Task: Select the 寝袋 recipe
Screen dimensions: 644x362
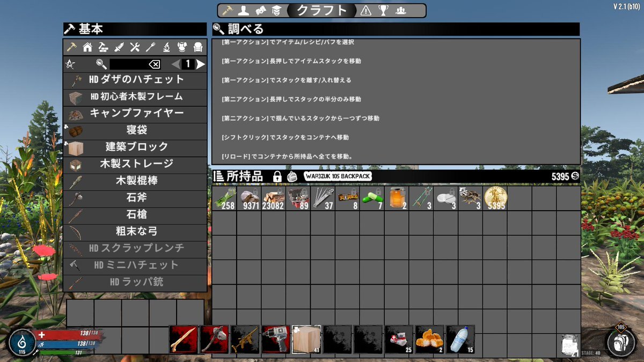Action: pyautogui.click(x=135, y=130)
